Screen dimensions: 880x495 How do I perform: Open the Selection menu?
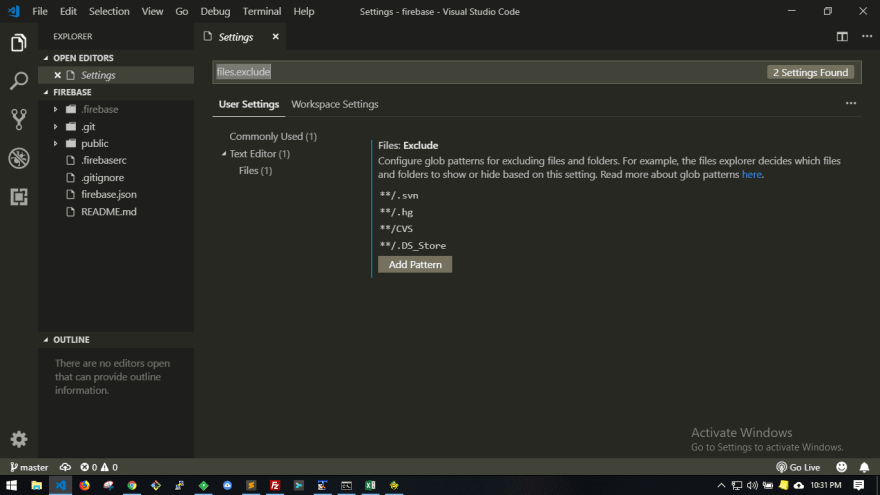point(109,11)
